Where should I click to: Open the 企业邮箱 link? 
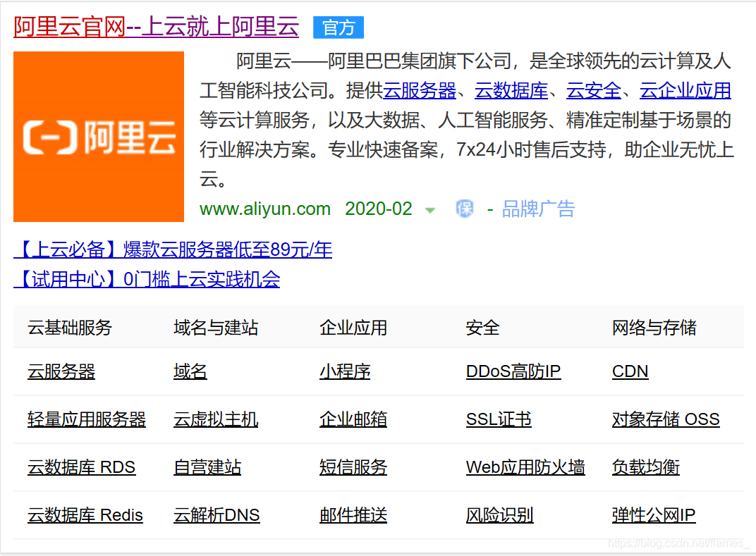353,419
